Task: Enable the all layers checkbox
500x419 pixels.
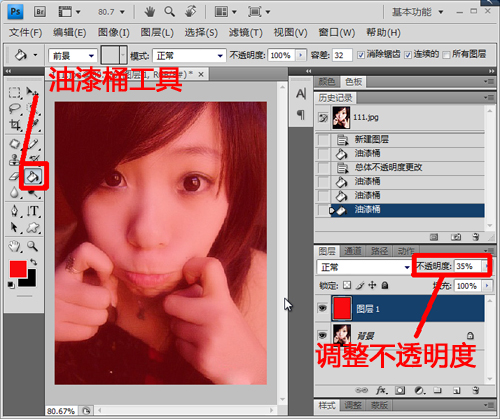Action: 446,55
